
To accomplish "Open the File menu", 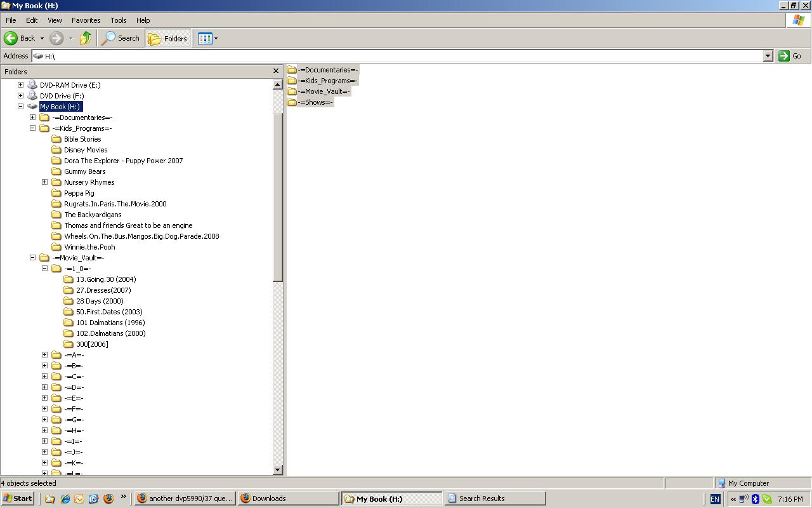I will coord(11,20).
